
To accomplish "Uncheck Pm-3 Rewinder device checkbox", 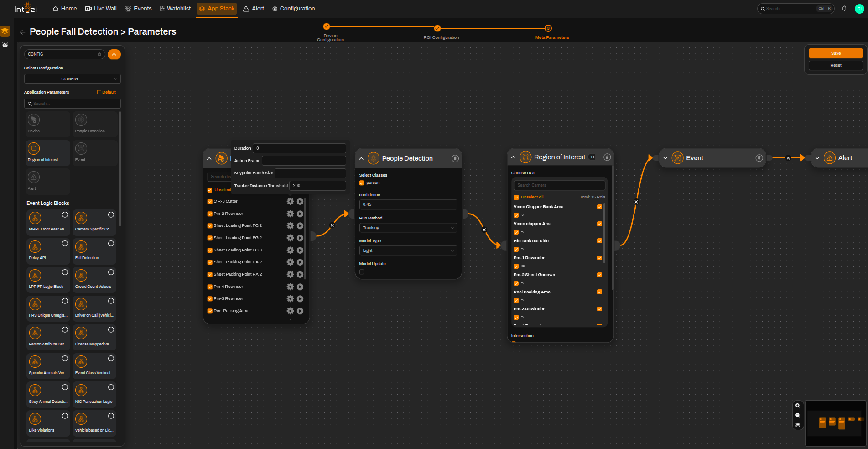I will pyautogui.click(x=210, y=299).
